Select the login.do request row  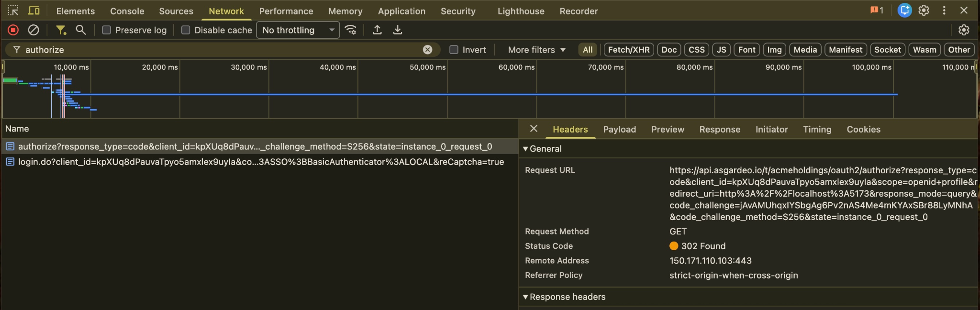tap(259, 162)
